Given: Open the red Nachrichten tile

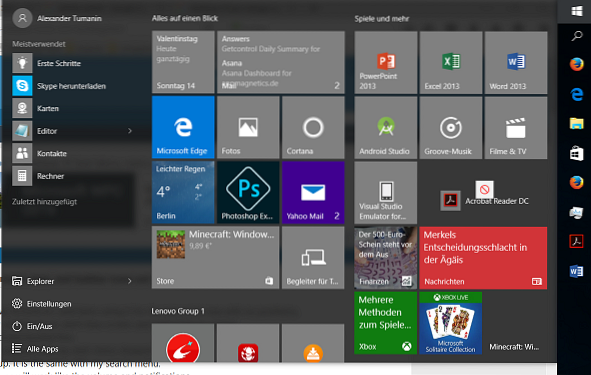Looking at the screenshot, I should 483,258.
